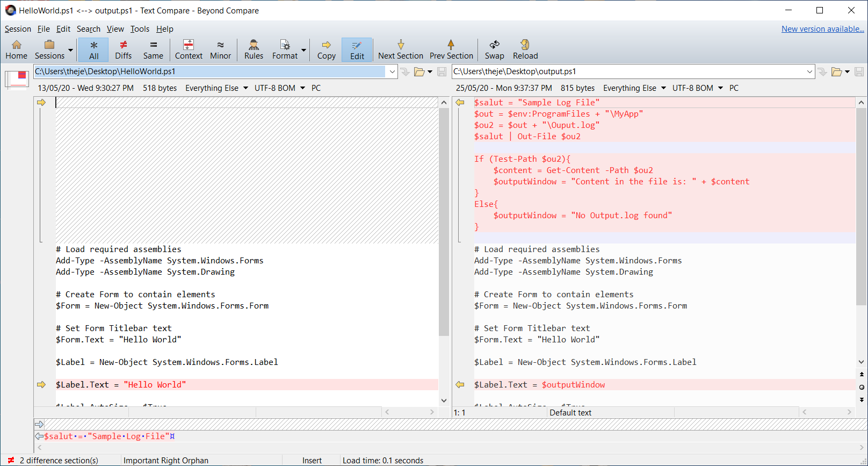Click the circle marker between difference arrows
Image resolution: width=868 pixels, height=466 pixels.
[x=862, y=387]
